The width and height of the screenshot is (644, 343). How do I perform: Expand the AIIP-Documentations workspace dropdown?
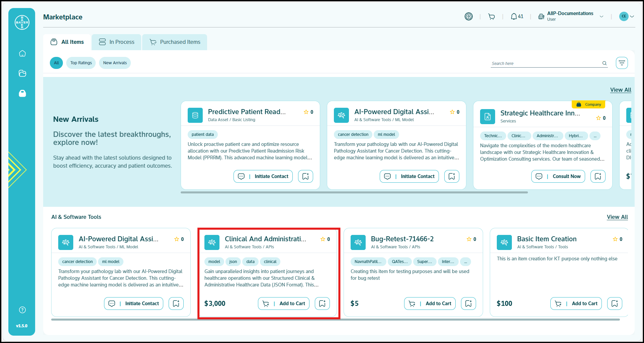click(x=602, y=16)
